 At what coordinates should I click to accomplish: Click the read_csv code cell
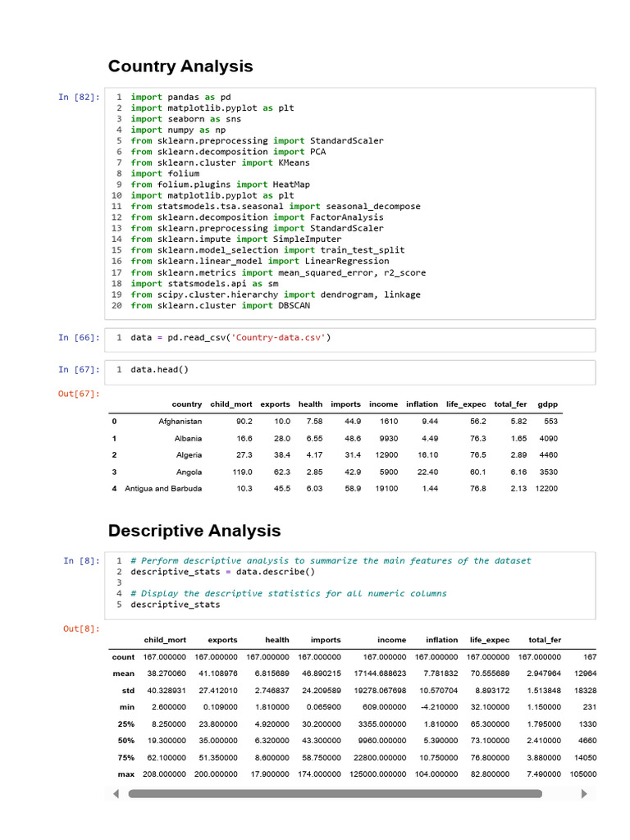(349, 340)
